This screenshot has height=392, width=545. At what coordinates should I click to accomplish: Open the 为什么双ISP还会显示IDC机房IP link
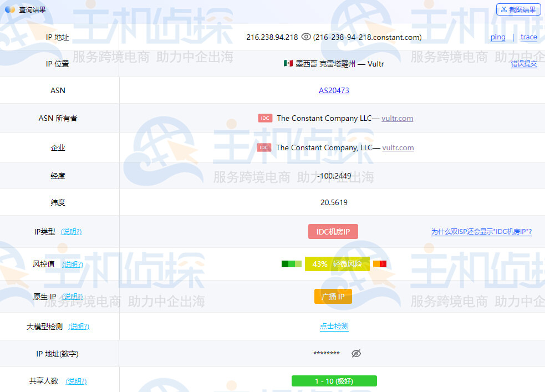(x=481, y=232)
